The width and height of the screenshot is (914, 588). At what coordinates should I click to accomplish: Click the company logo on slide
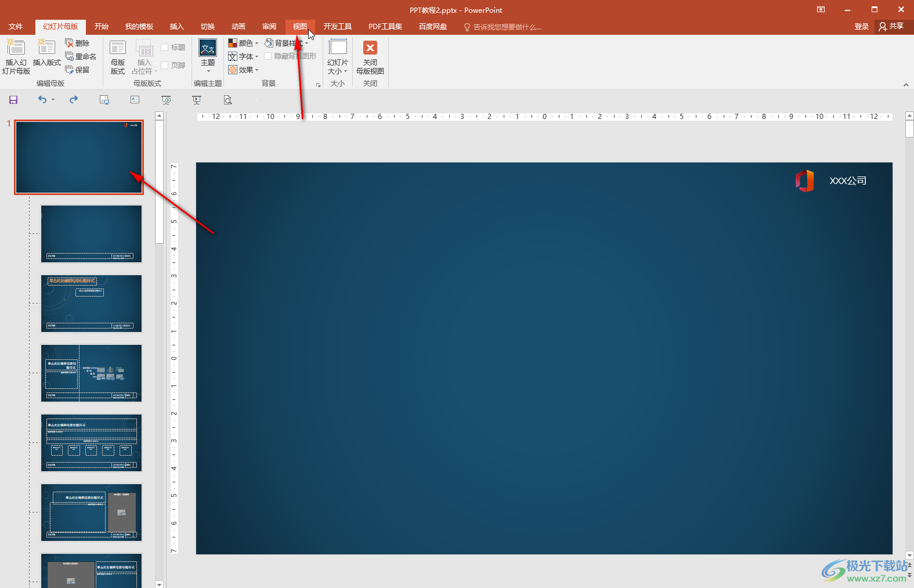pyautogui.click(x=804, y=181)
